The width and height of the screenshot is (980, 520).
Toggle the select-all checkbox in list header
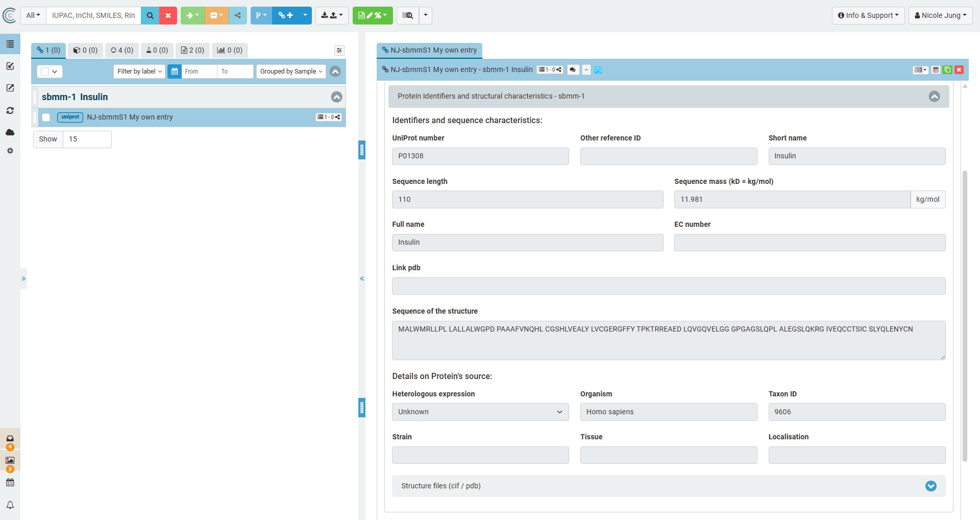tap(45, 72)
